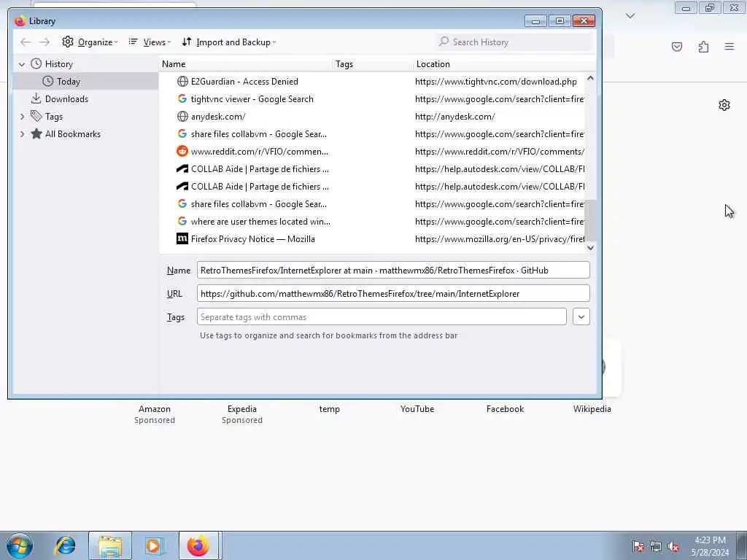The height and width of the screenshot is (560, 747).
Task: Click the tag icon beside Tags
Action: 36,116
